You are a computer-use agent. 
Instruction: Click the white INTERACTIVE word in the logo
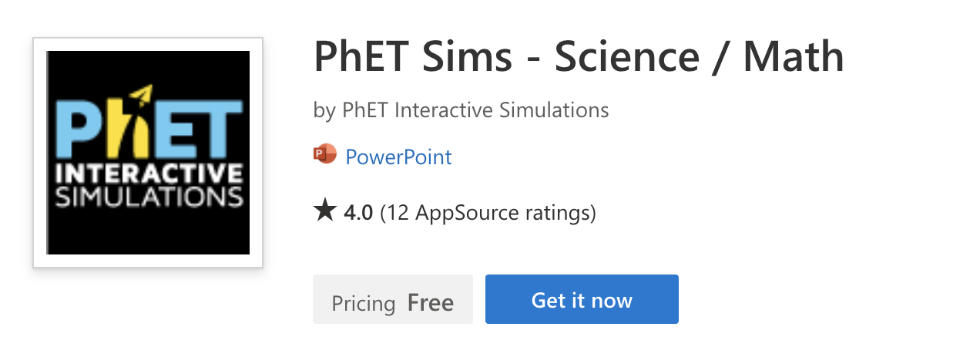click(x=146, y=172)
